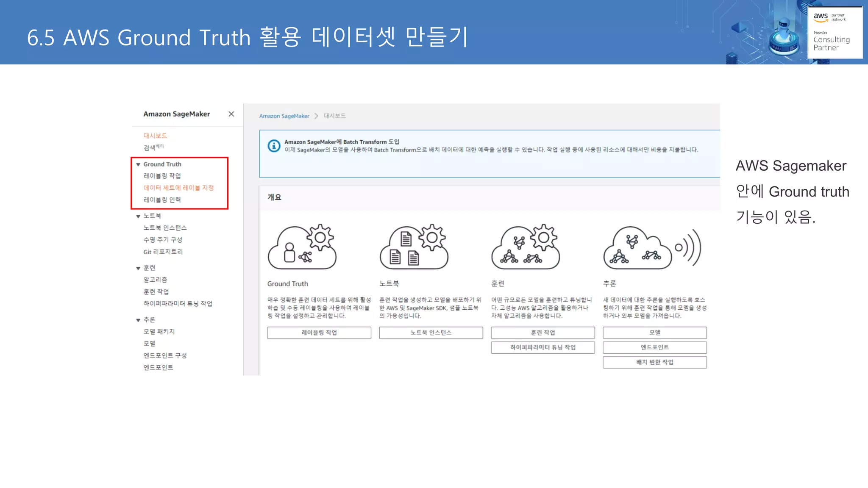Viewport: 868px width, 488px height.
Task: Click the Ground Truth cloud illustration icon
Action: pyautogui.click(x=302, y=247)
